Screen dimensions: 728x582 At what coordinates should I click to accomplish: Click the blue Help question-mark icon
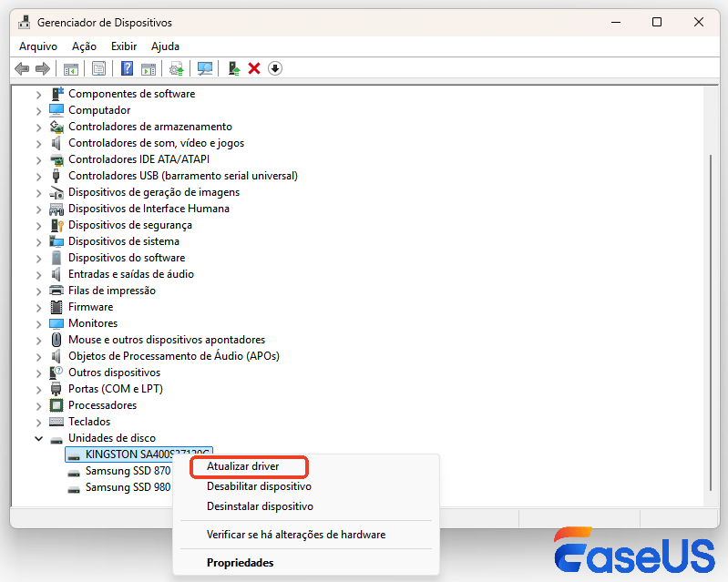tap(127, 68)
